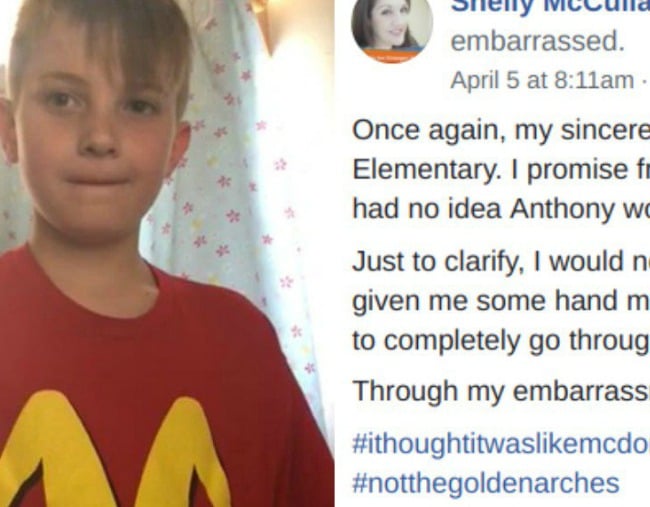
Task: Click the yellow M logo on the shirt
Action: point(111,451)
